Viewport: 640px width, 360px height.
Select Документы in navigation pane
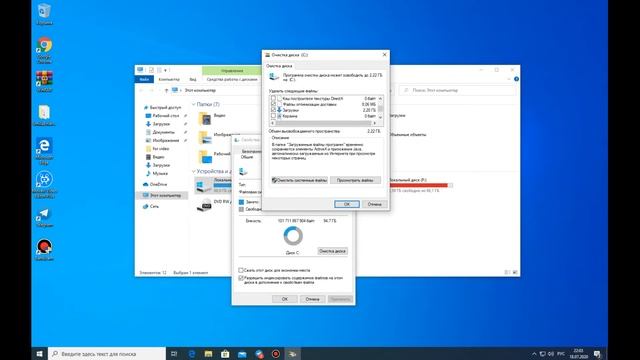163,132
